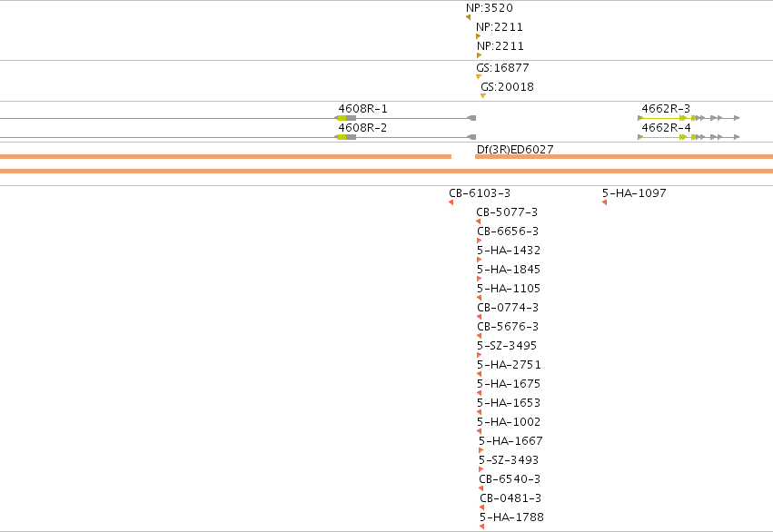773x532 pixels.
Task: Select the 5-HA-1788 triangle marker
Action: pyautogui.click(x=481, y=527)
